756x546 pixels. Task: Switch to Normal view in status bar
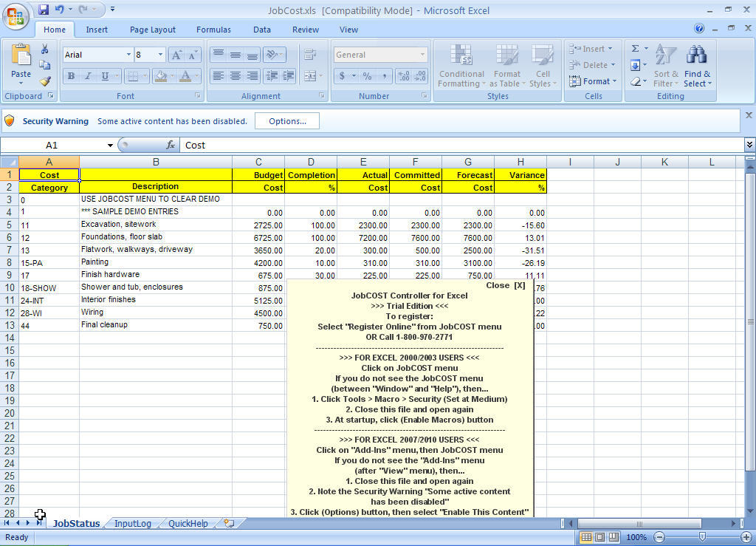click(x=585, y=537)
